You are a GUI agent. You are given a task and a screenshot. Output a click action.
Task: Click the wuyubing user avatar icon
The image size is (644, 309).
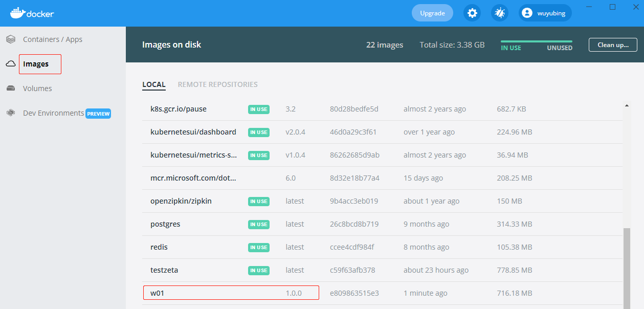pos(527,13)
